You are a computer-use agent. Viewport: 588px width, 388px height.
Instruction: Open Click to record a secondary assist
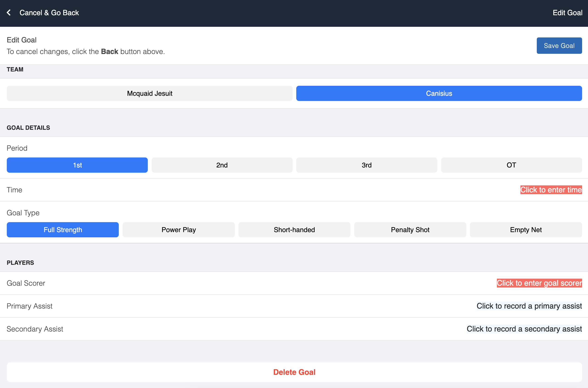pyautogui.click(x=524, y=329)
